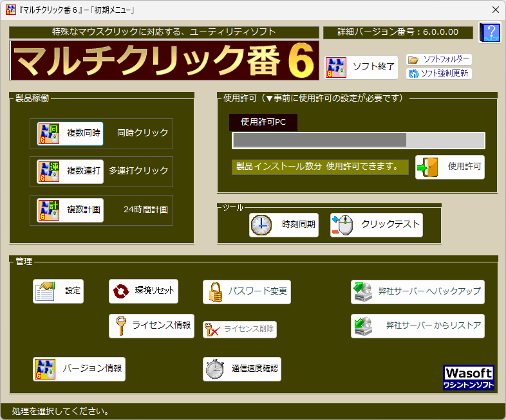The width and height of the screenshot is (506, 420).
Task: Open ライセンス情報 key button
Action: click(x=151, y=326)
